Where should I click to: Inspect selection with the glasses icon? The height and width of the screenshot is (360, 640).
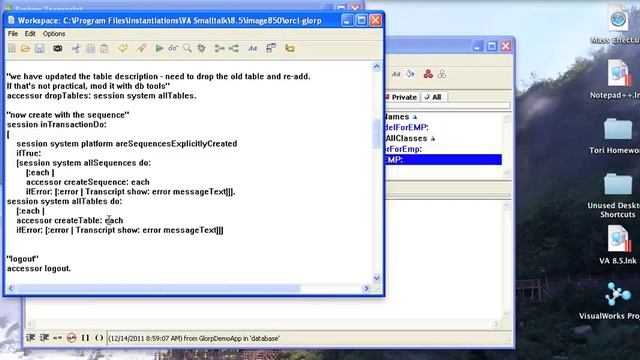[173, 49]
